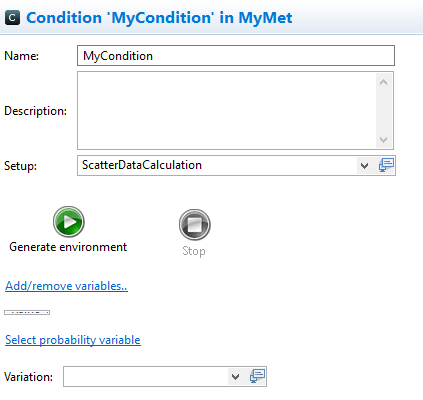Click the Description box scroll-down arrow

[x=383, y=139]
